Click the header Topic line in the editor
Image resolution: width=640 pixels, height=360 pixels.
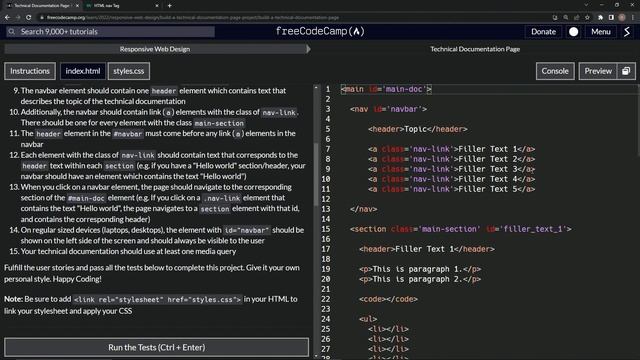pos(418,129)
